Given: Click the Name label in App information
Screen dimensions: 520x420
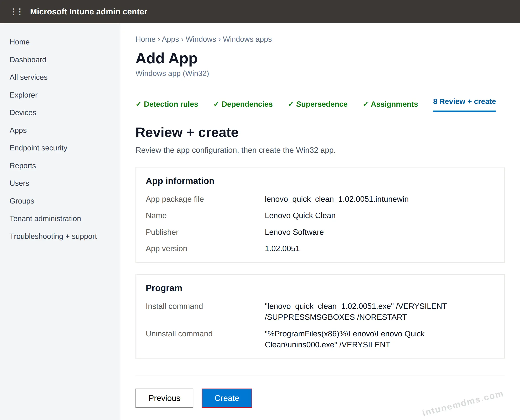Looking at the screenshot, I should point(156,215).
